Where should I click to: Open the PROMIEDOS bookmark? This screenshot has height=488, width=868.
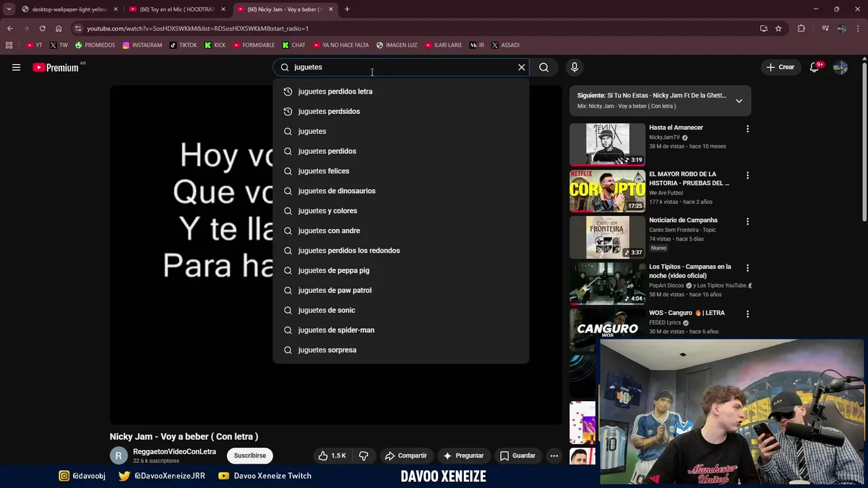pyautogui.click(x=95, y=45)
